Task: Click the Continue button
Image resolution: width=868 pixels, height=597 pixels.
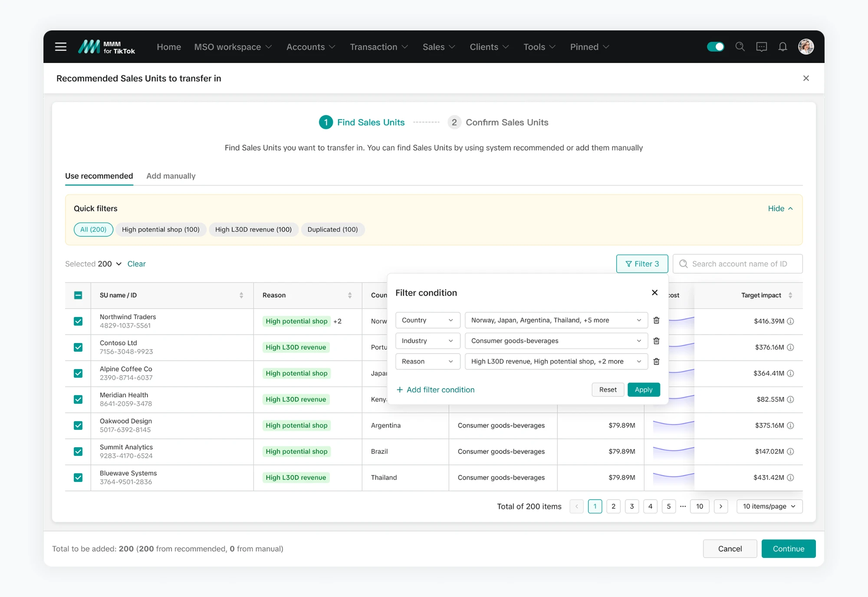Action: click(x=788, y=549)
